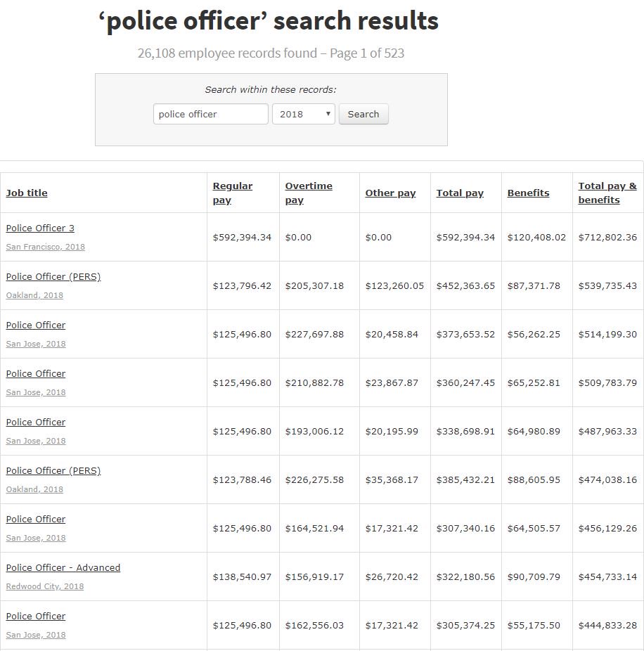
Task: Open San Jose, 2018 link in $509,783.79 row
Action: tap(36, 392)
